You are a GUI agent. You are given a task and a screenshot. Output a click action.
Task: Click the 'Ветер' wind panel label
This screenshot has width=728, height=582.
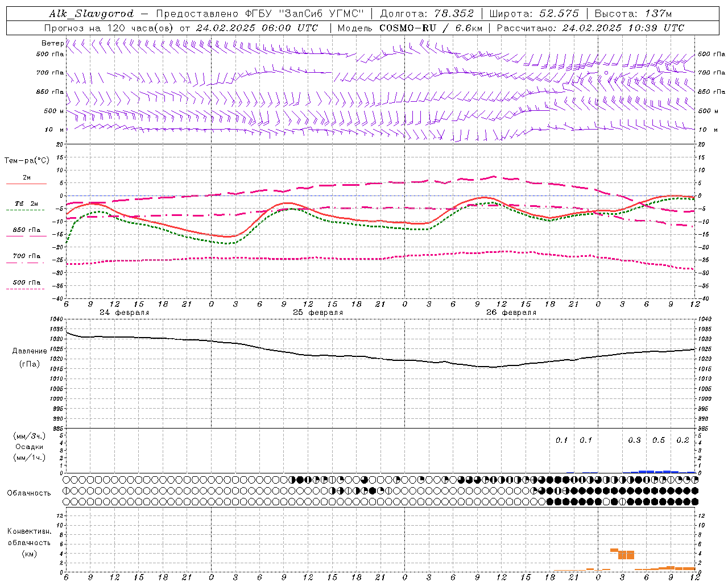pos(52,43)
